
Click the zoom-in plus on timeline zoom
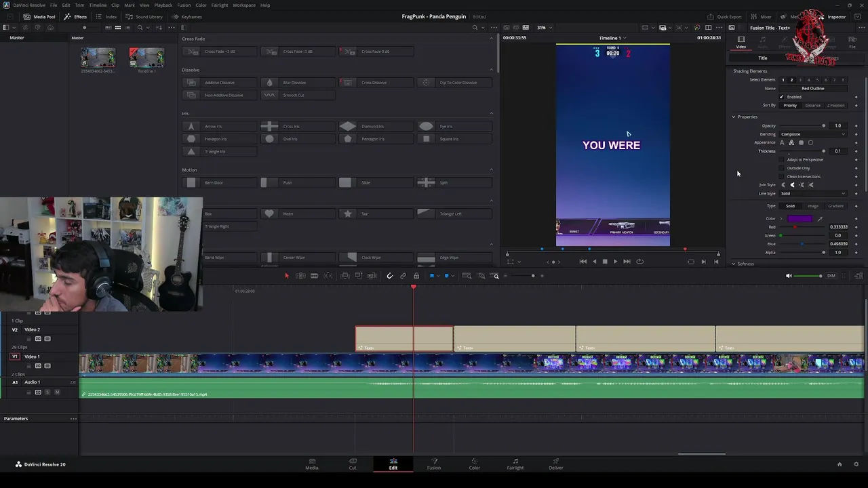click(x=542, y=276)
